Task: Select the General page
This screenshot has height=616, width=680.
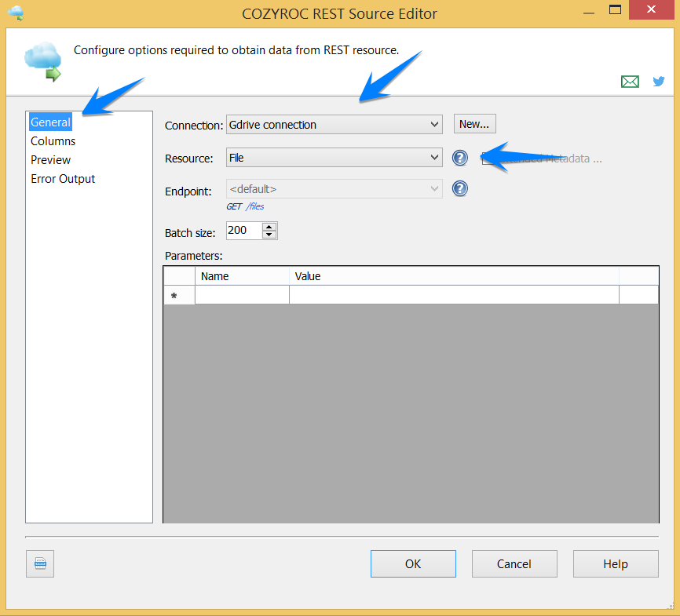Action: click(50, 122)
